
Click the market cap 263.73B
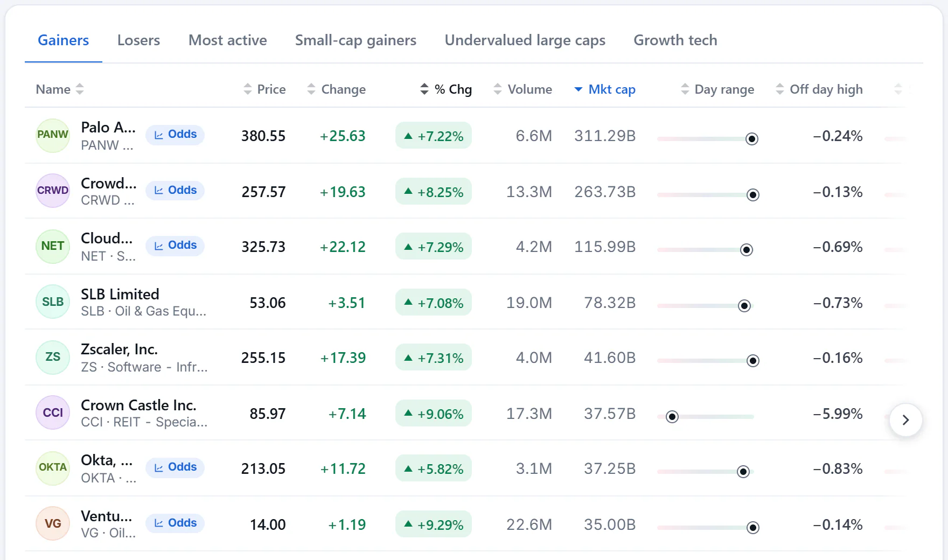pos(605,192)
